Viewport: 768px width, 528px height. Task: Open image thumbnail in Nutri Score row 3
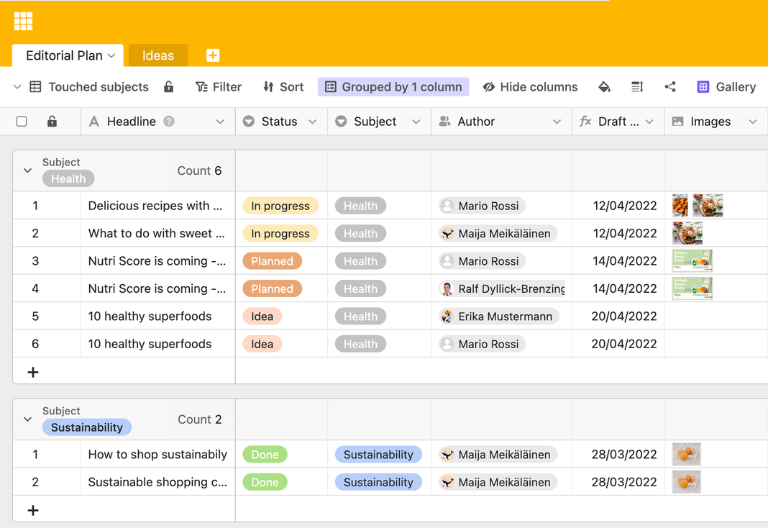(692, 261)
